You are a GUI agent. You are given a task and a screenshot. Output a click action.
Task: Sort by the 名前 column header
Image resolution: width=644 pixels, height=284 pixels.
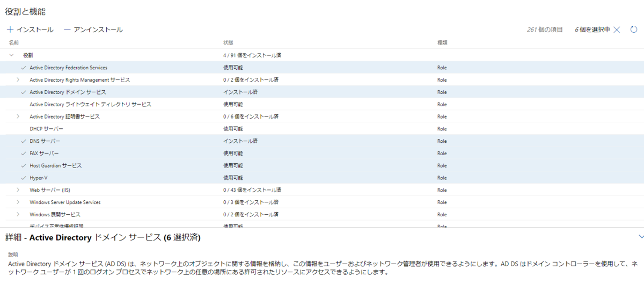[x=14, y=42]
